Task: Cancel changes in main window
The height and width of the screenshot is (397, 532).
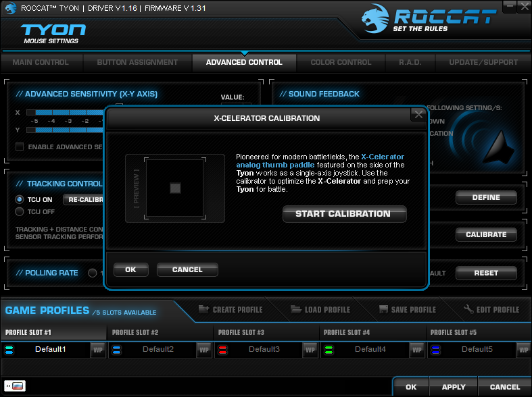Action: 505,387
